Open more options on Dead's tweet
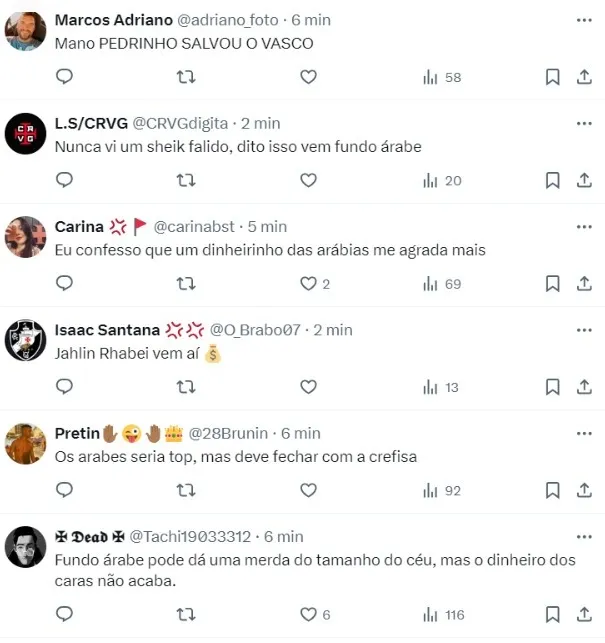The image size is (605, 643). coord(584,537)
